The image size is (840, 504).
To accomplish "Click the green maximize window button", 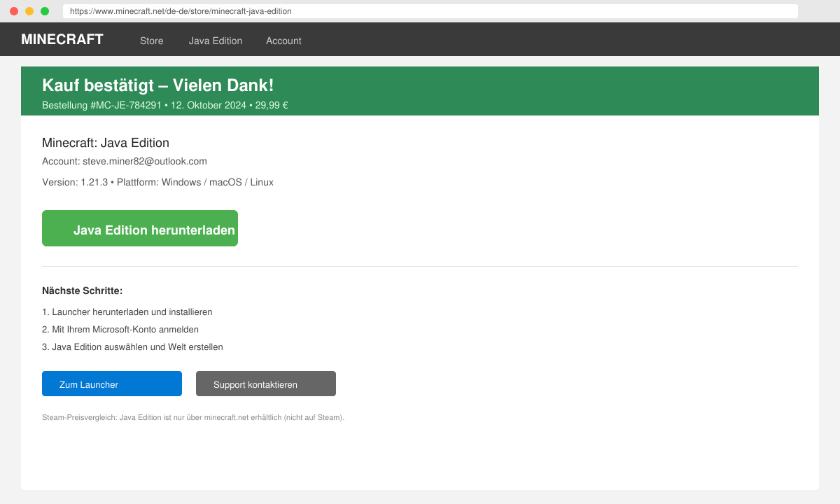I will coord(45,11).
